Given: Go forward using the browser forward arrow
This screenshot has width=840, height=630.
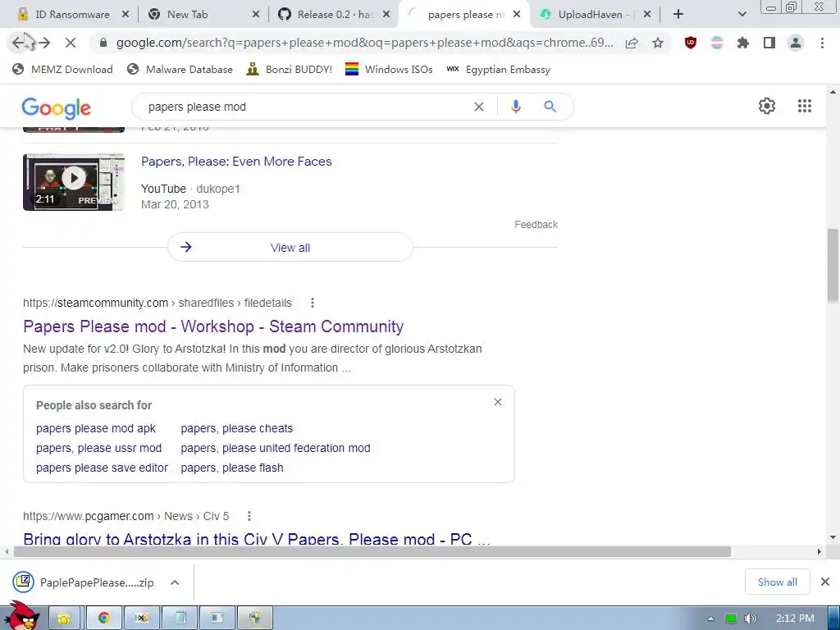Looking at the screenshot, I should (x=44, y=43).
